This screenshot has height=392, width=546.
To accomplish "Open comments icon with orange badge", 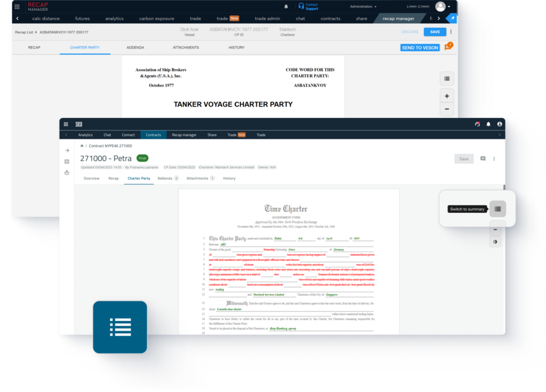I will pos(448,47).
